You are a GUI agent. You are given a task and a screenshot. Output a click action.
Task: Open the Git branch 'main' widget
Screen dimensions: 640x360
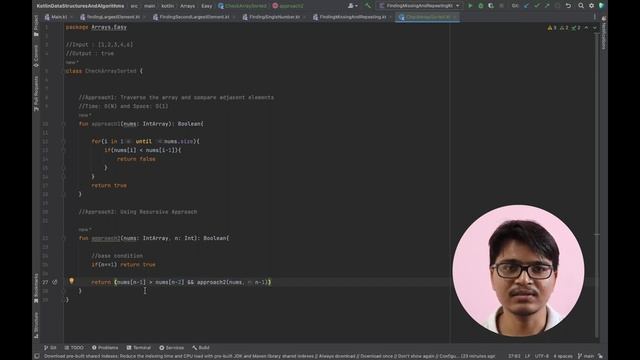pos(586,356)
